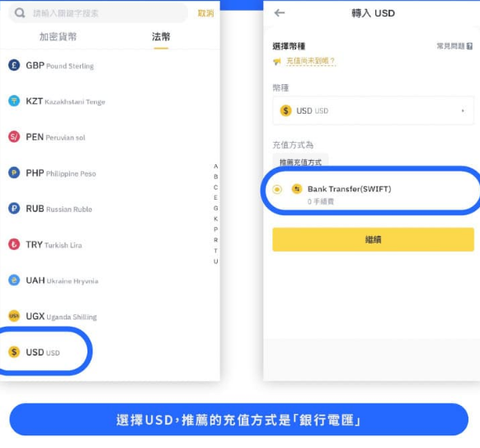Choose PEN Peruvian sol row
This screenshot has width=480, height=448.
click(110, 137)
